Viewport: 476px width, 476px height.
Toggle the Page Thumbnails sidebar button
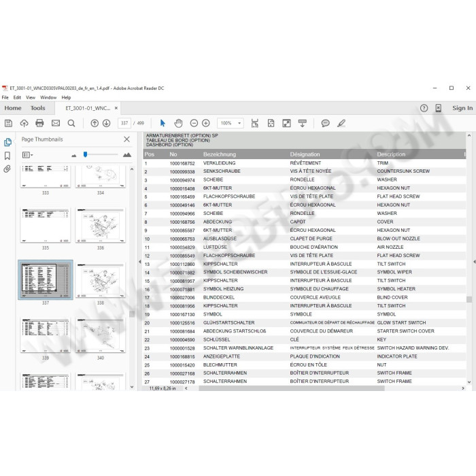[x=7, y=142]
